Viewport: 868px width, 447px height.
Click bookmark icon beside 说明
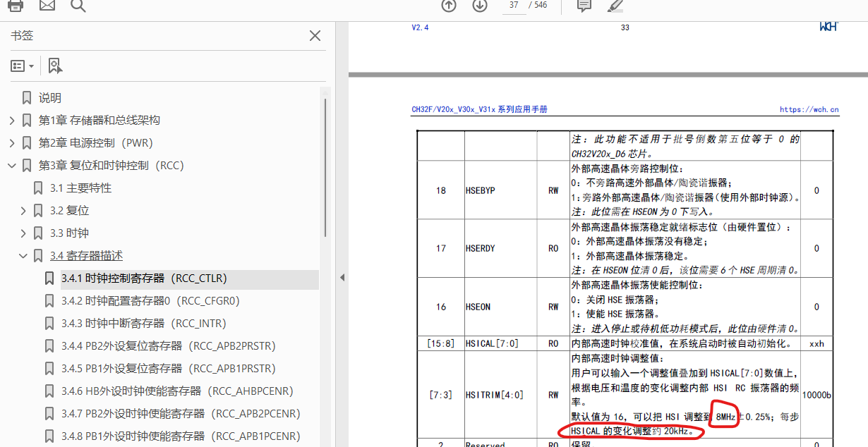point(27,98)
